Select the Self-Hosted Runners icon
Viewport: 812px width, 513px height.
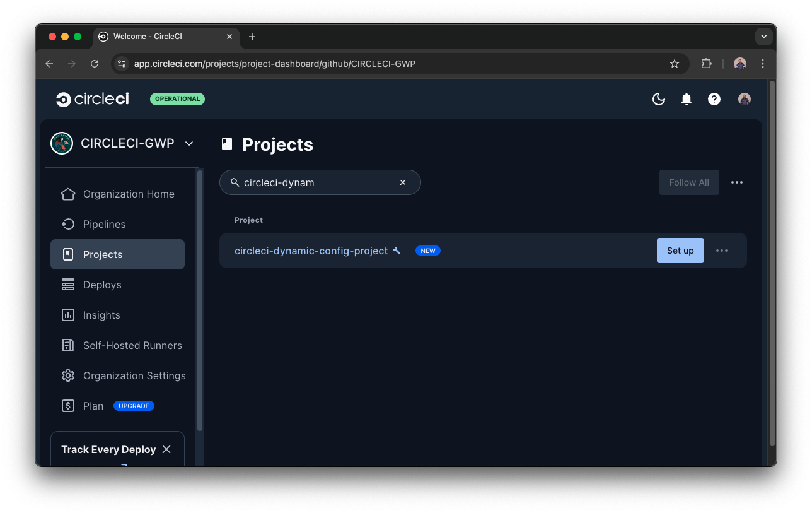(x=67, y=345)
